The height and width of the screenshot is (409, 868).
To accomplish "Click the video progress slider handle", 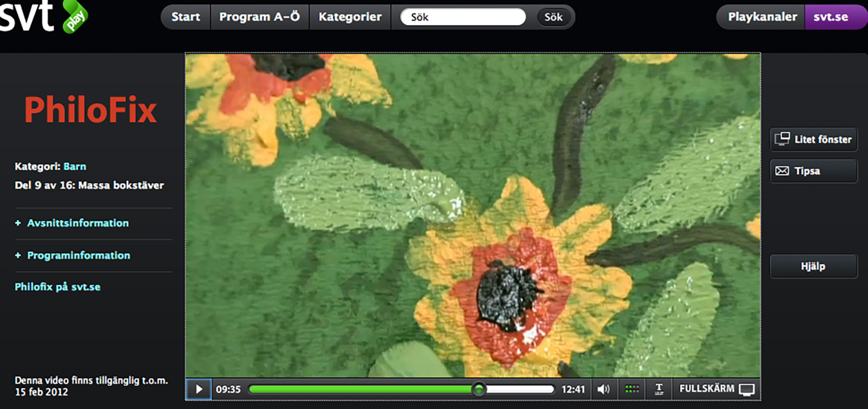I will tap(478, 389).
